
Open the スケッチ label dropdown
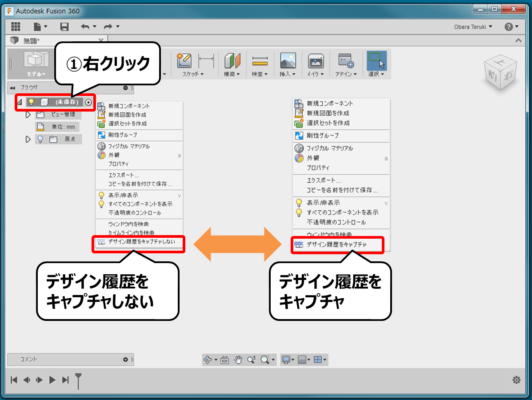193,74
